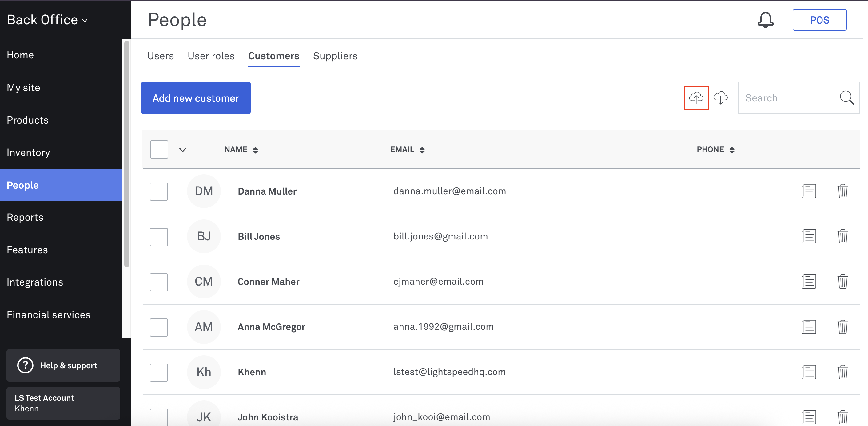This screenshot has height=426, width=868.
Task: Click the search magnifier icon
Action: pyautogui.click(x=846, y=98)
